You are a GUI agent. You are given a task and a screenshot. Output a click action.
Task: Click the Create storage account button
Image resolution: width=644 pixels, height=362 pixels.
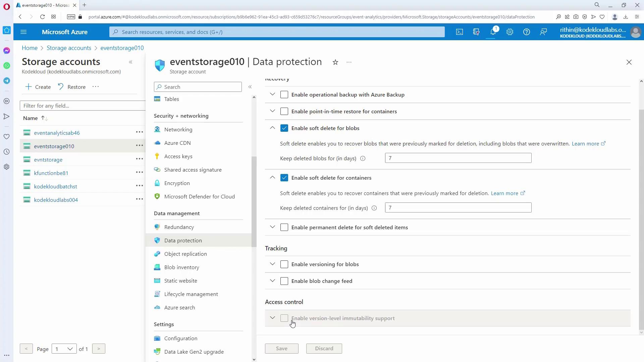[38, 87]
